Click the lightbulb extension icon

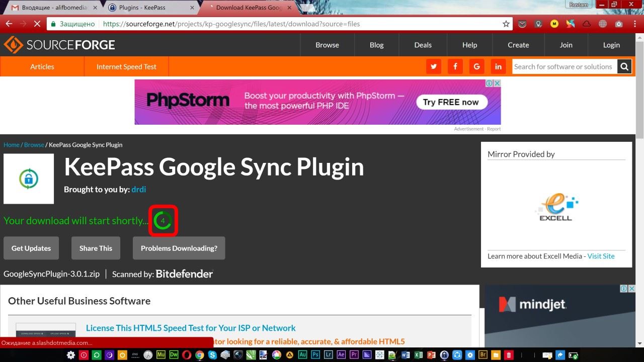[538, 24]
